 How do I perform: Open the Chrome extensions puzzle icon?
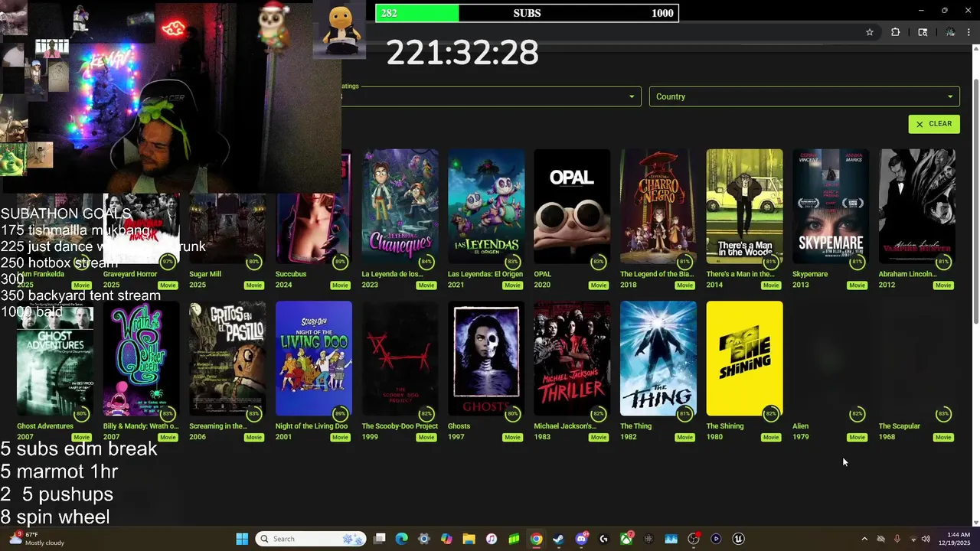(x=895, y=32)
